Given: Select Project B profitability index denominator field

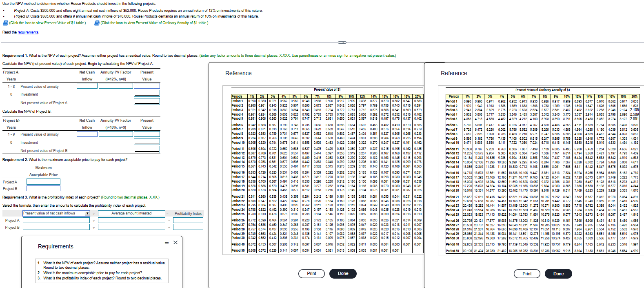Looking at the screenshot, I should 131,228.
